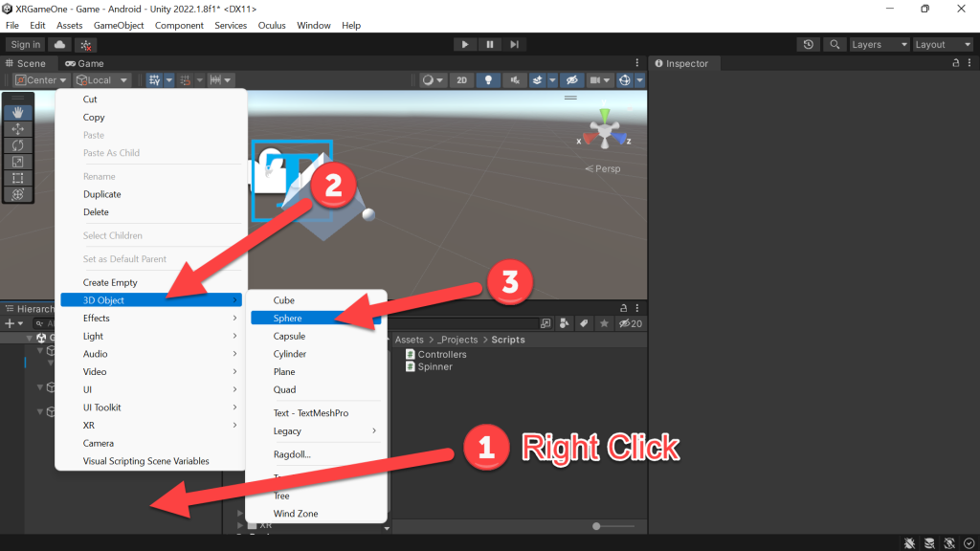Open Scene view tab options menu
Viewport: 980px width, 551px height.
(x=636, y=63)
